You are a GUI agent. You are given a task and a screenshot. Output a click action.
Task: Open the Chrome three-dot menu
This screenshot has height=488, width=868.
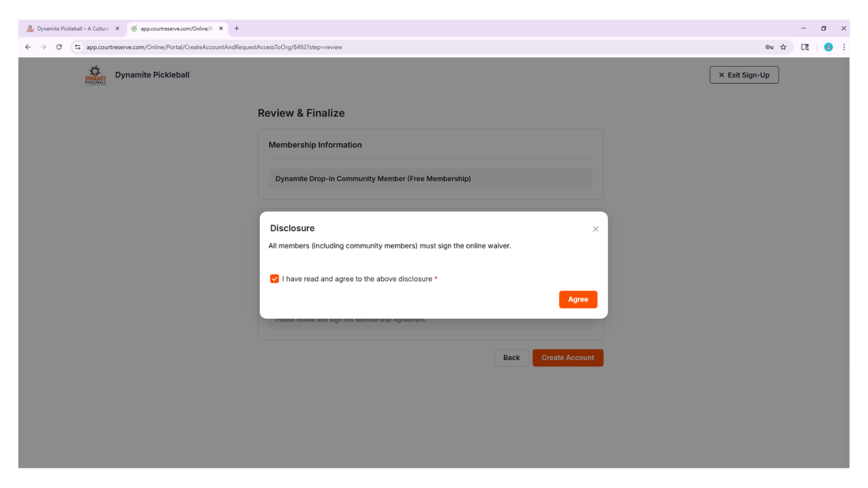[x=844, y=47]
